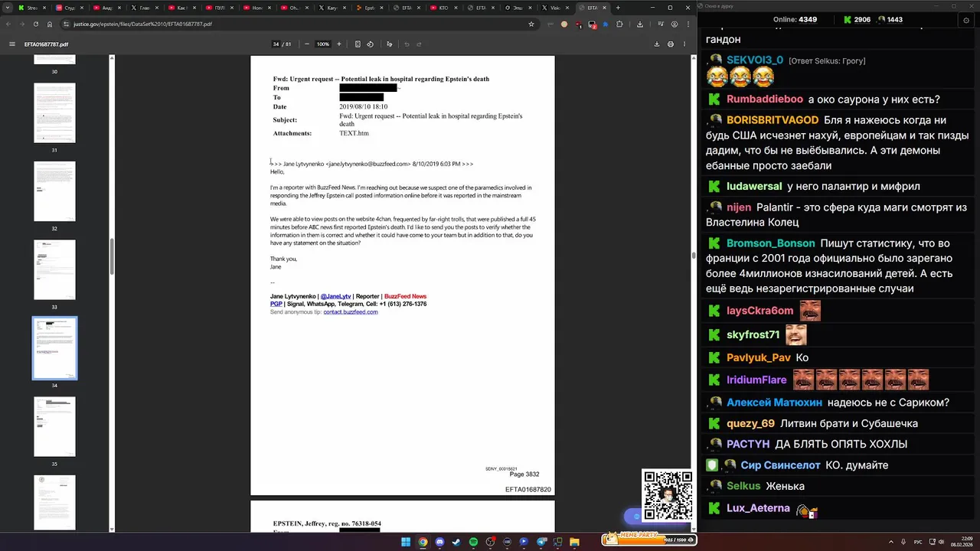Open the BuzzFeed News link
The width and height of the screenshot is (980, 551).
click(405, 296)
